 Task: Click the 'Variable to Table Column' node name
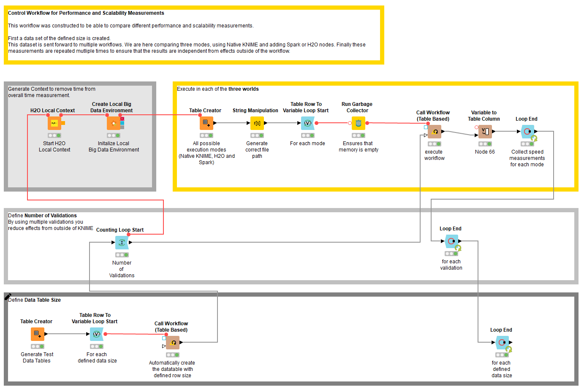click(x=484, y=116)
